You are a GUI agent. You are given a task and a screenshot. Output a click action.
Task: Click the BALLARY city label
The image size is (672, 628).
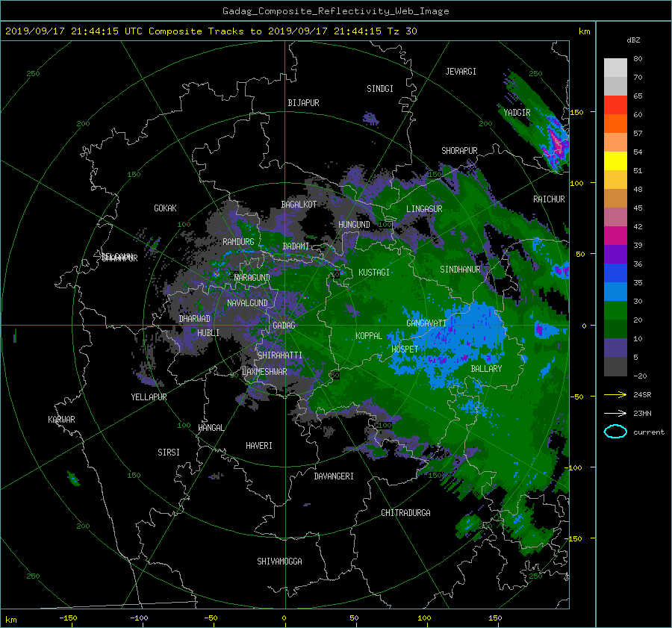[486, 369]
